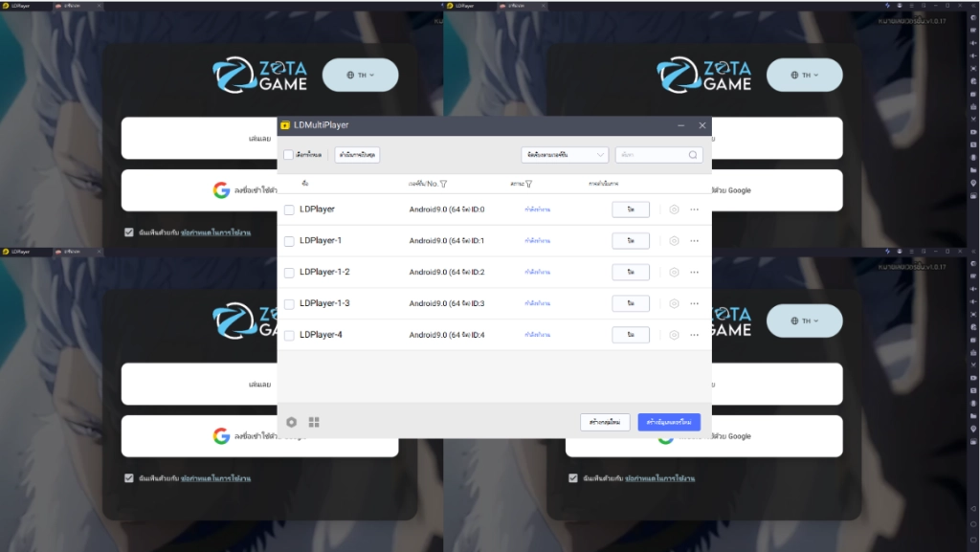980x552 pixels.
Task: Open the TH language dropdown in top-left emulator
Action: tap(360, 75)
